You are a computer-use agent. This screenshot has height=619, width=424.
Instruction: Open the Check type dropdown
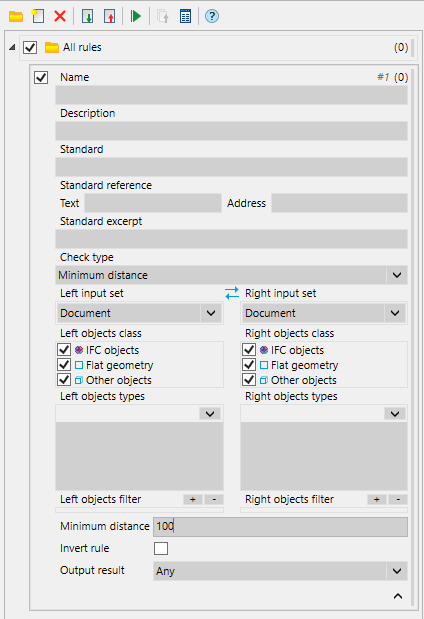[397, 275]
